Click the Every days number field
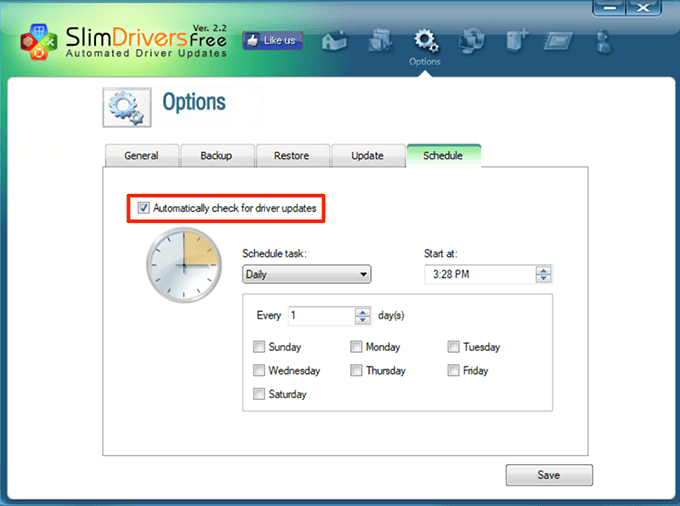Viewport: 680px width, 506px height. tap(321, 315)
